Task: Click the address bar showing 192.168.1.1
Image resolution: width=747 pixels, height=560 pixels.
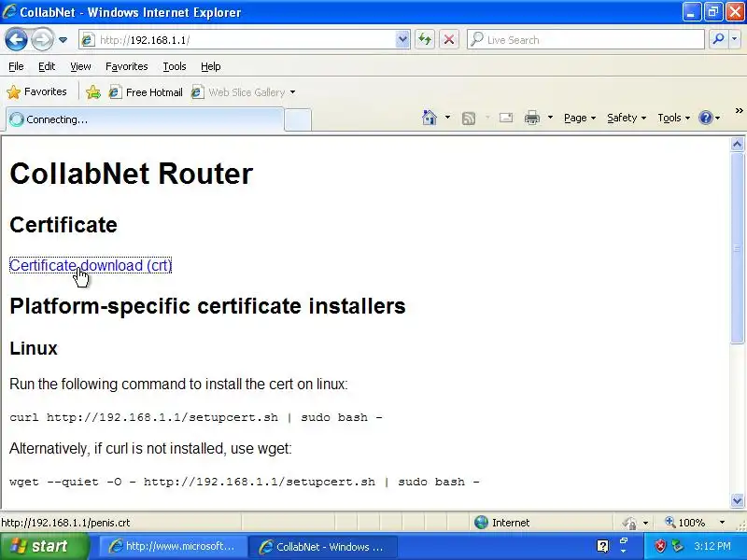Action: click(x=237, y=40)
